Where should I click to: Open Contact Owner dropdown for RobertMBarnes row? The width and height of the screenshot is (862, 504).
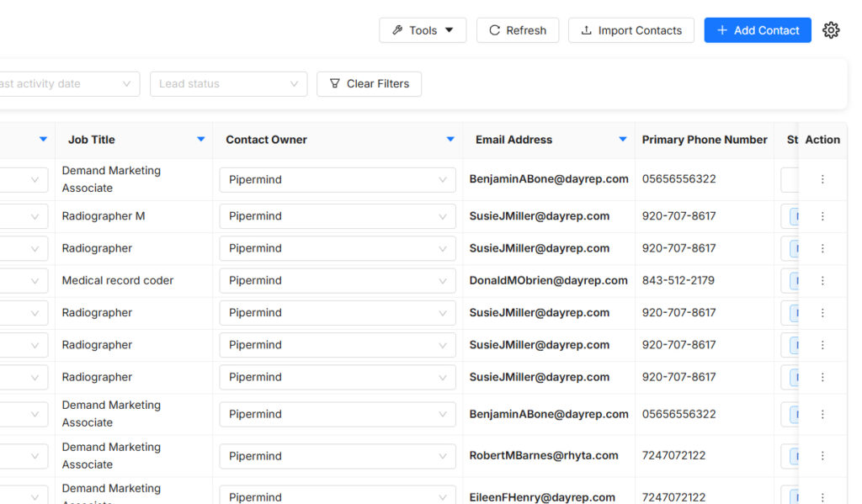[x=338, y=456]
